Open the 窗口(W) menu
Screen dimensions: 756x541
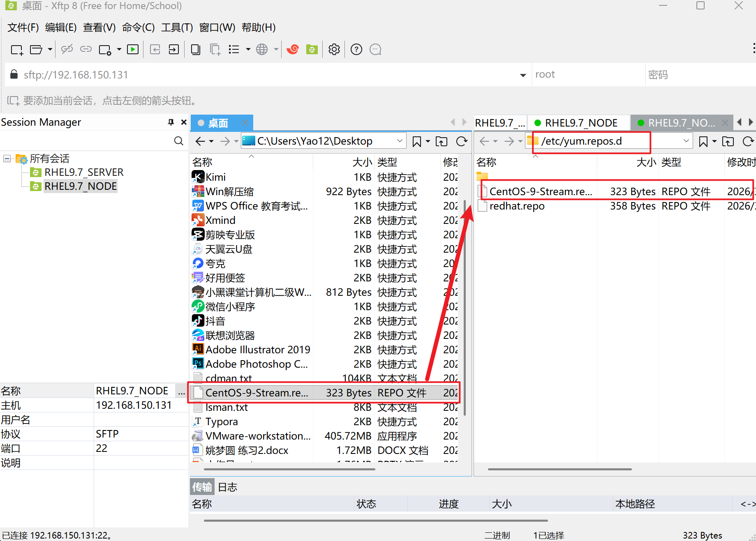pyautogui.click(x=217, y=28)
